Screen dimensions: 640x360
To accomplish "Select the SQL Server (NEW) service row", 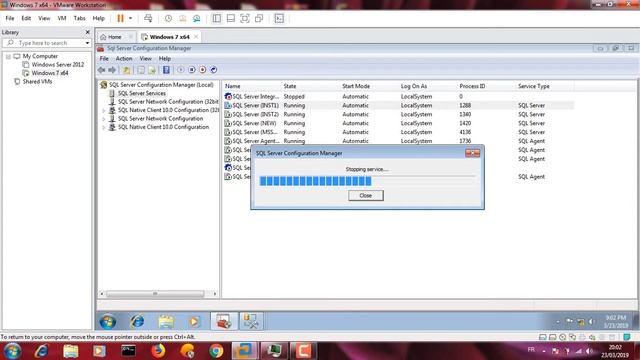I will 398,123.
